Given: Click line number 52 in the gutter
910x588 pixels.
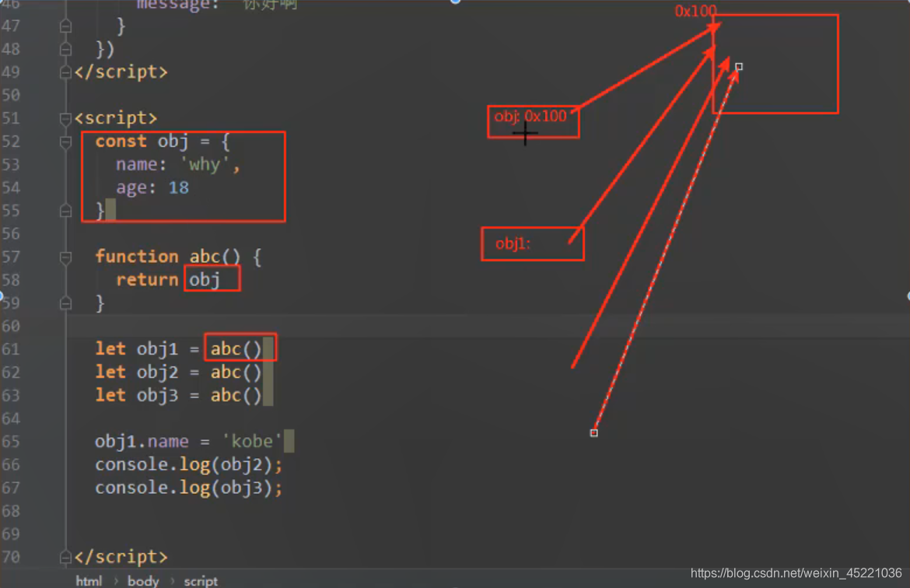Looking at the screenshot, I should coord(11,142).
